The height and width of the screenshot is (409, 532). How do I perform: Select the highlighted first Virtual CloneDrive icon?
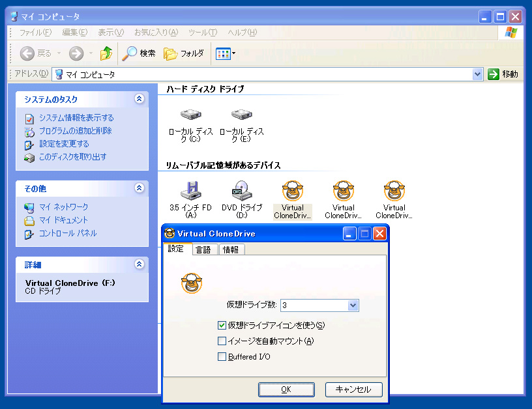[x=293, y=191]
